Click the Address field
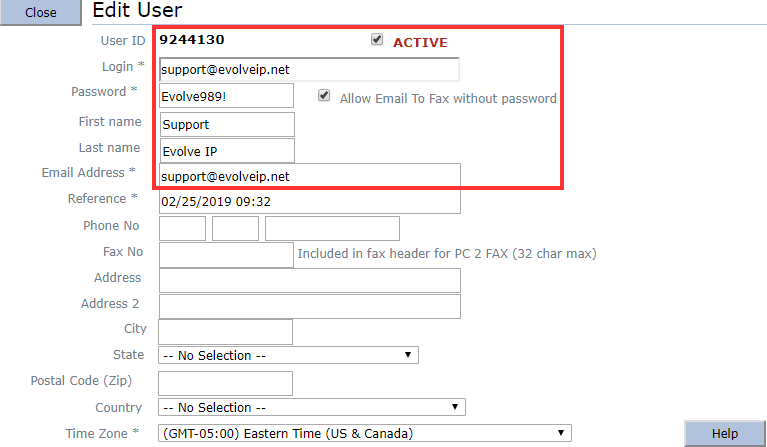The image size is (767, 447). pos(309,280)
